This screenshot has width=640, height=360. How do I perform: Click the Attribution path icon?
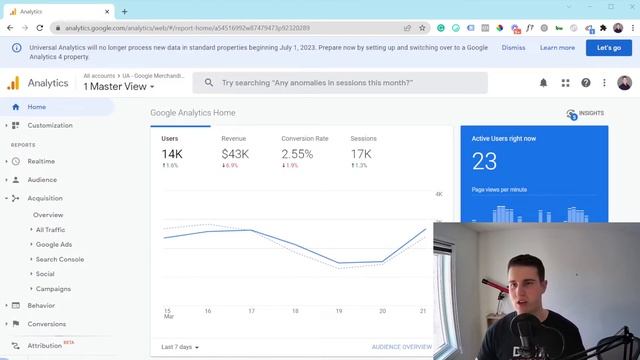pos(16,346)
